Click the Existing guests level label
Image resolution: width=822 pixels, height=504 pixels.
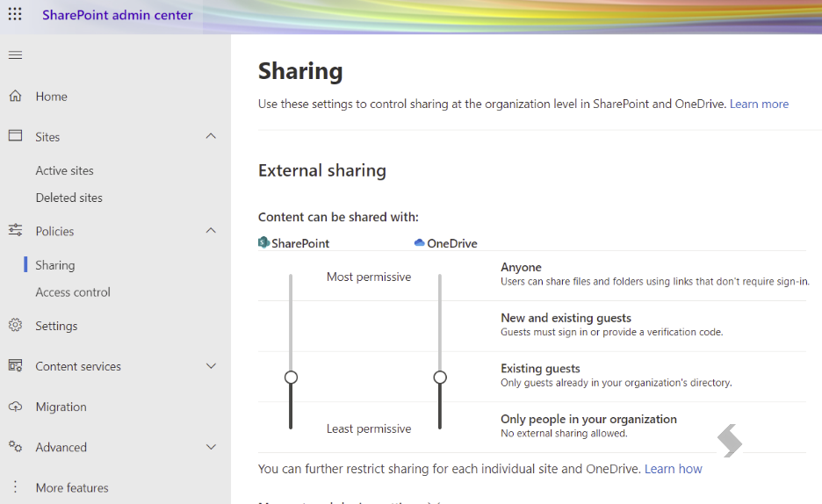pos(540,368)
